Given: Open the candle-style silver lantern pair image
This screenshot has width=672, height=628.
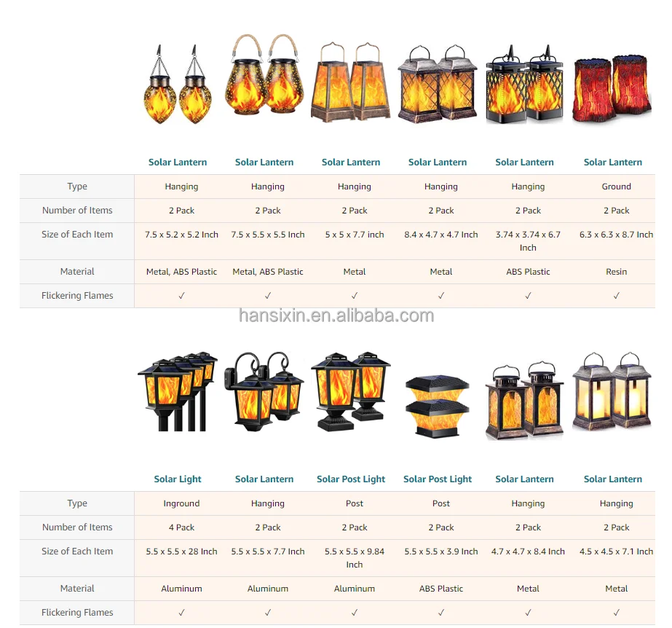Looking at the screenshot, I should click(612, 391).
